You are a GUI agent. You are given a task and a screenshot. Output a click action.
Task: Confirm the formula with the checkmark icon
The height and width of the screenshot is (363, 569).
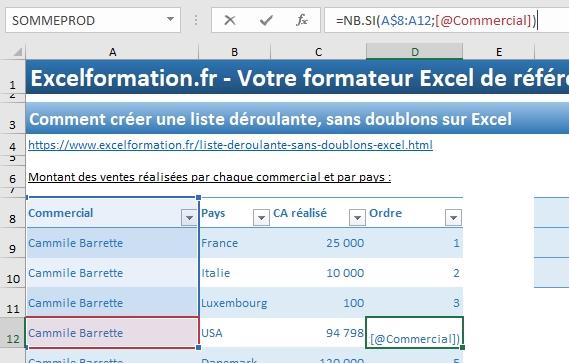266,20
